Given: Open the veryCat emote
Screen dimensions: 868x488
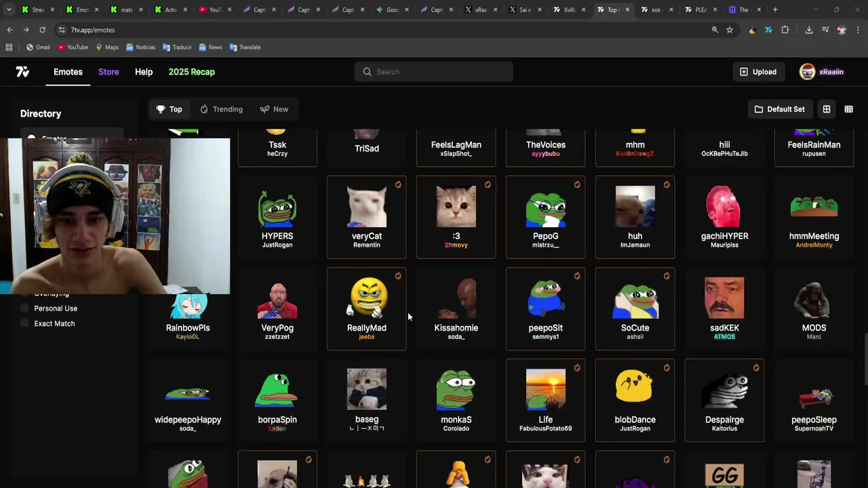Looking at the screenshot, I should click(x=367, y=217).
